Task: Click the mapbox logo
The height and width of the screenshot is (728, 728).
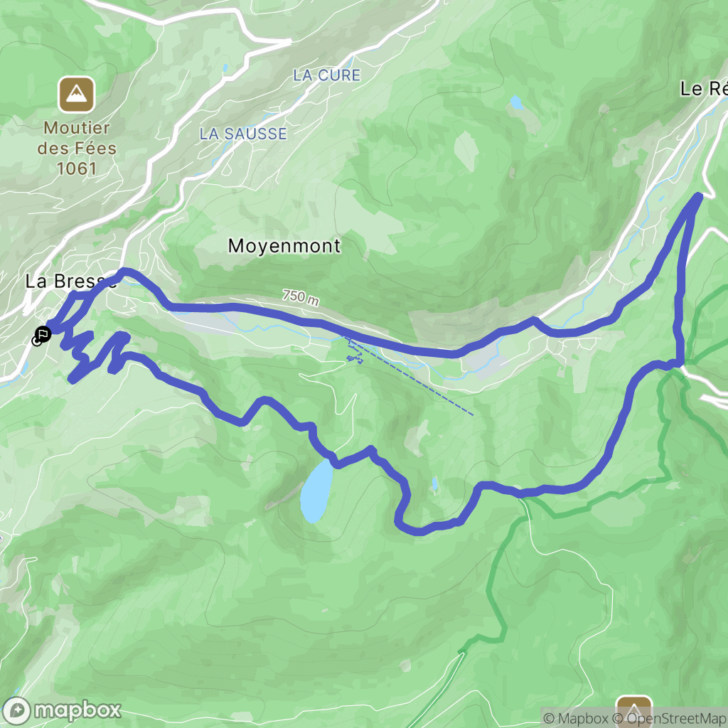Action: (x=61, y=710)
